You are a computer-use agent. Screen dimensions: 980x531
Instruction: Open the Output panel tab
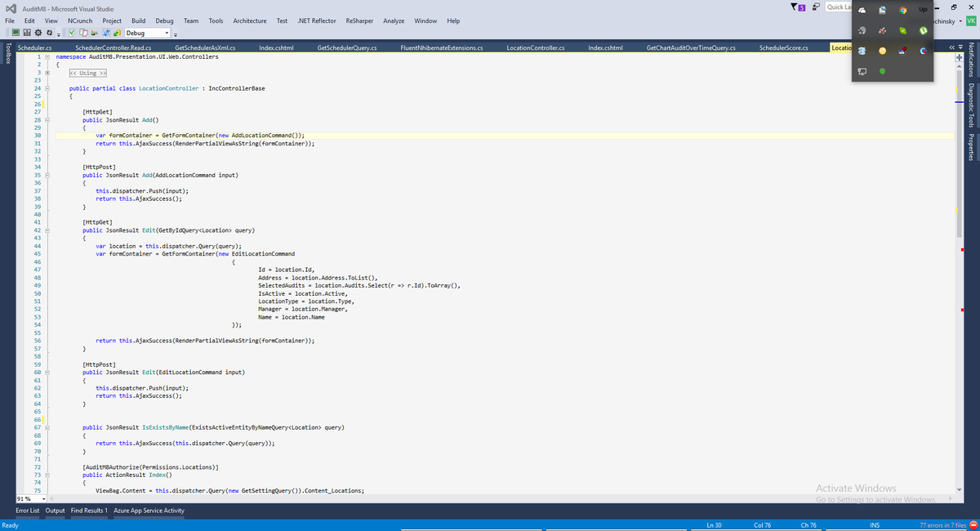pos(56,511)
